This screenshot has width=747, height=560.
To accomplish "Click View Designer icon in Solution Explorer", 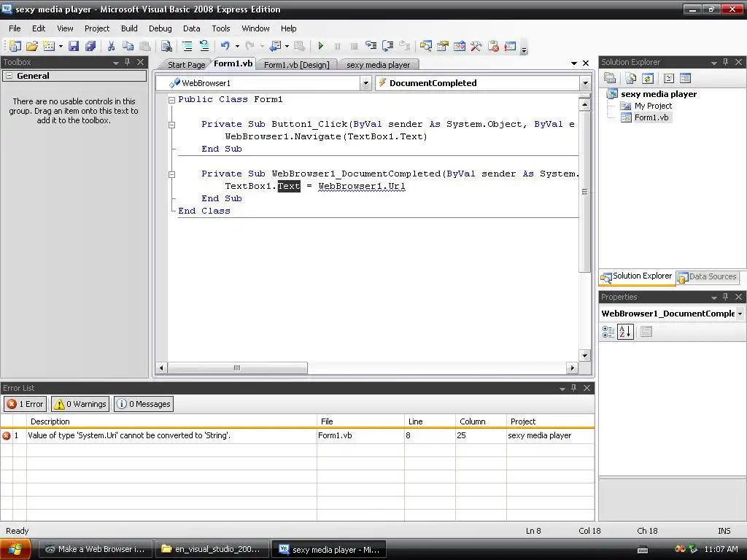I will pyautogui.click(x=685, y=78).
